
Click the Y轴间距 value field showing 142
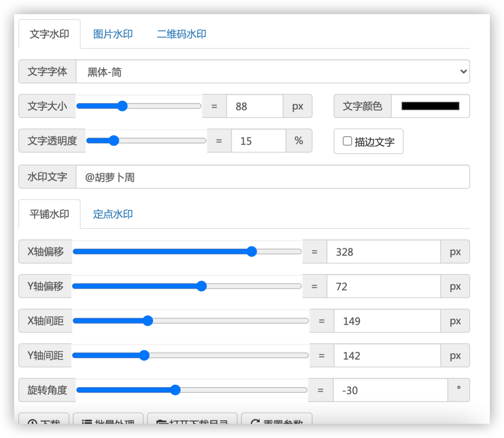point(387,355)
